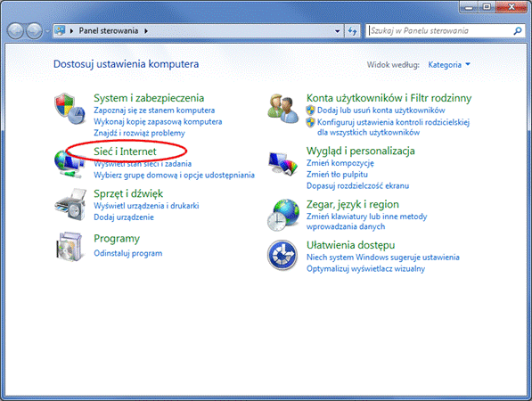532x401 pixels.
Task: Close the Control Panel window
Action: click(512, 7)
